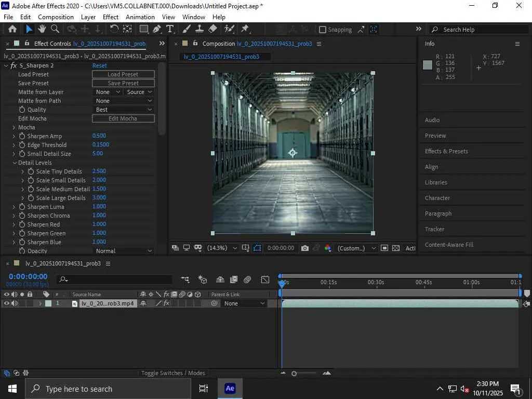
Task: Open the Effects & Presets panel
Action: pyautogui.click(x=446, y=151)
